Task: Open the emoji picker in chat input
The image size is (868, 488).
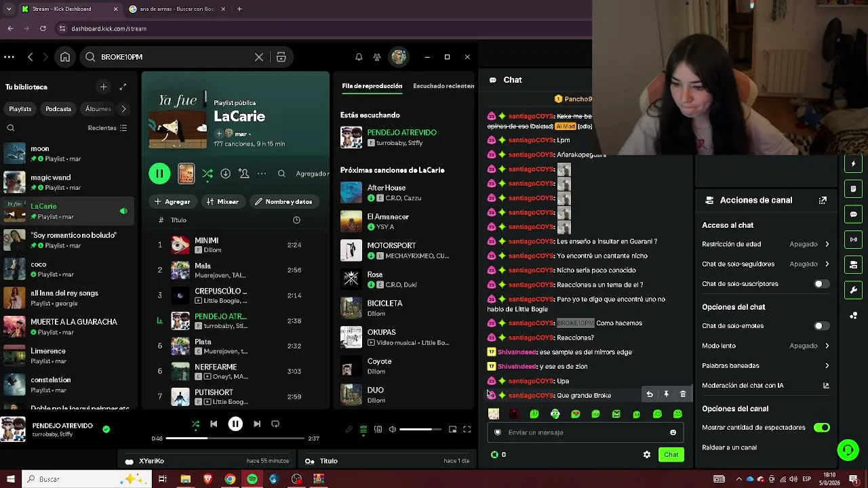Action: pos(673,432)
